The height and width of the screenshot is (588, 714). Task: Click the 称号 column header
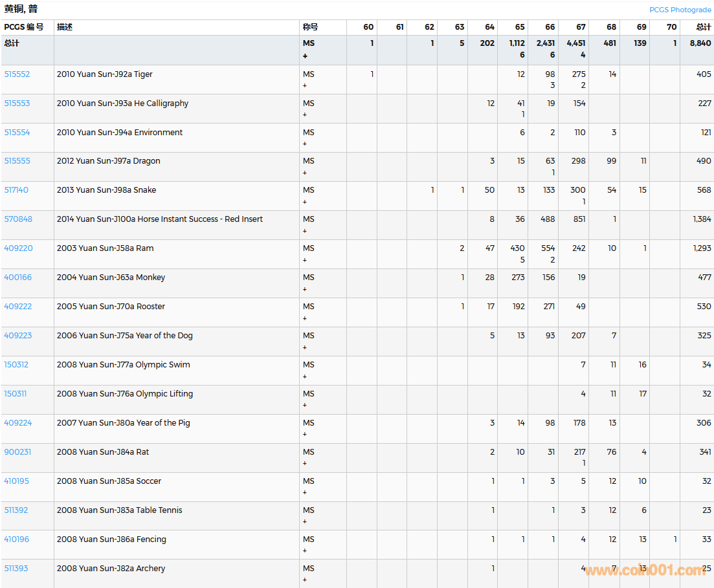(310, 27)
